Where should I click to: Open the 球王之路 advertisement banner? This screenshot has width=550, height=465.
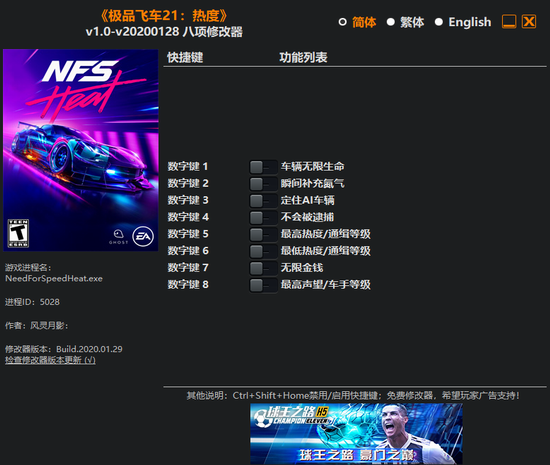pos(356,434)
